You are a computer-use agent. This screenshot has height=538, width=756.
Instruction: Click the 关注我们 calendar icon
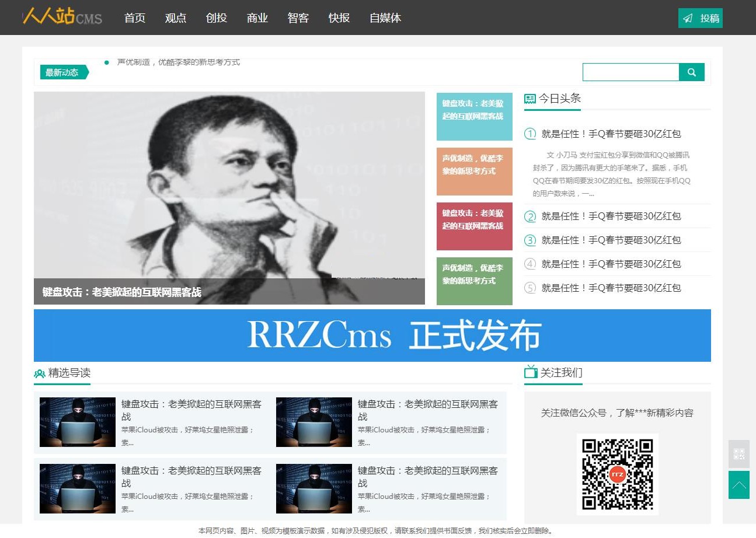[531, 372]
